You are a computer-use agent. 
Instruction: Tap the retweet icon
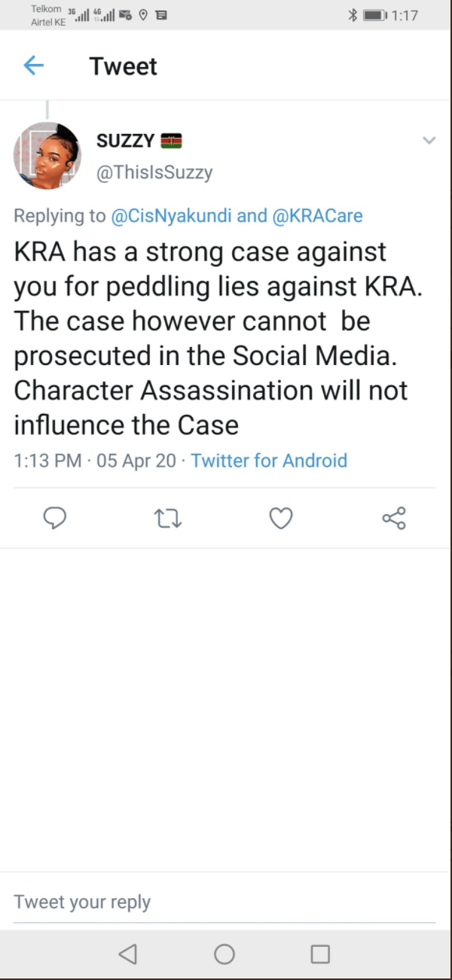[x=168, y=518]
